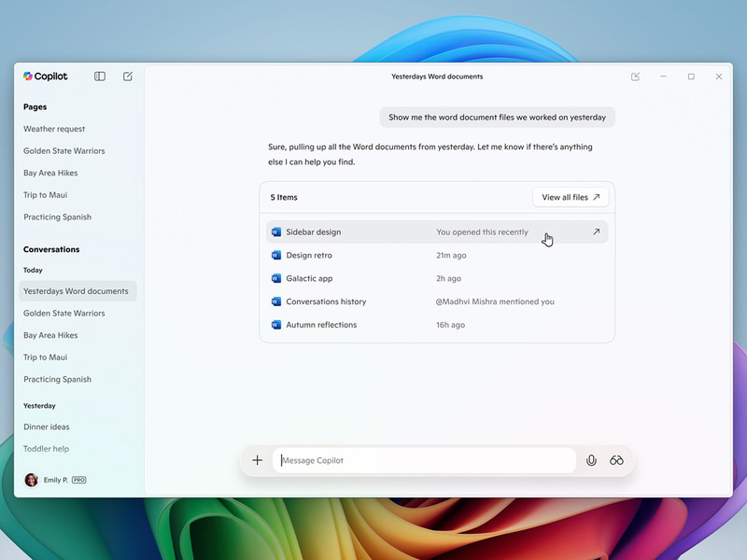Open Trip to Maui under Conversations

45,357
